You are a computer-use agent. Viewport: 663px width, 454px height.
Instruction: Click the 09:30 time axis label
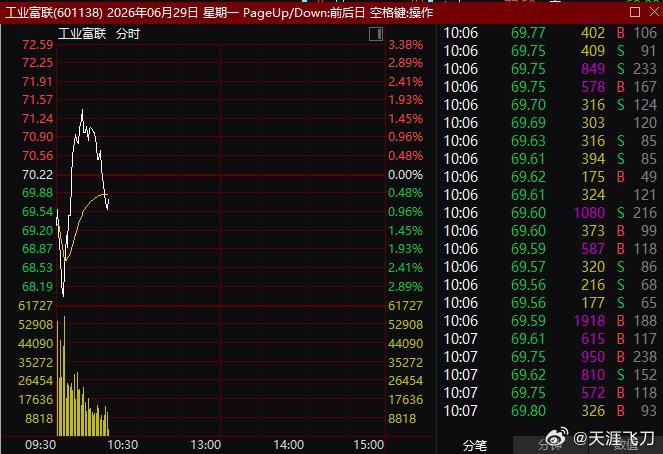point(40,445)
